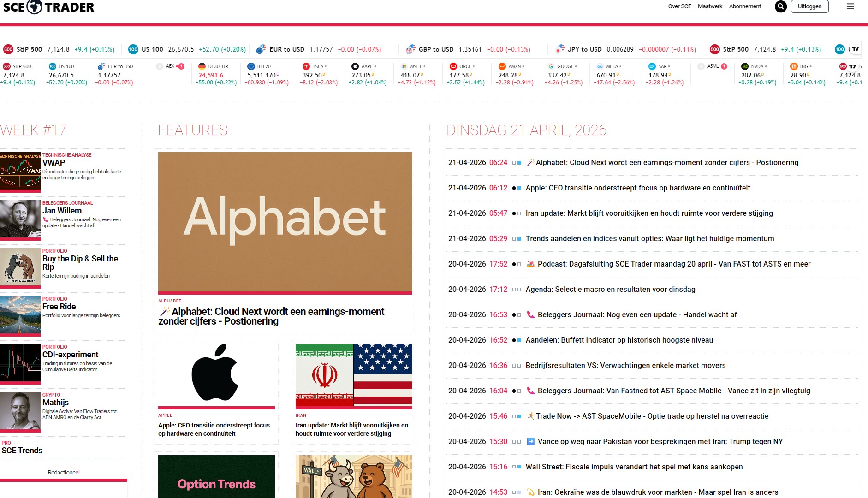Click the AAPL ticker icon
This screenshot has height=498, width=868.
pos(355,66)
